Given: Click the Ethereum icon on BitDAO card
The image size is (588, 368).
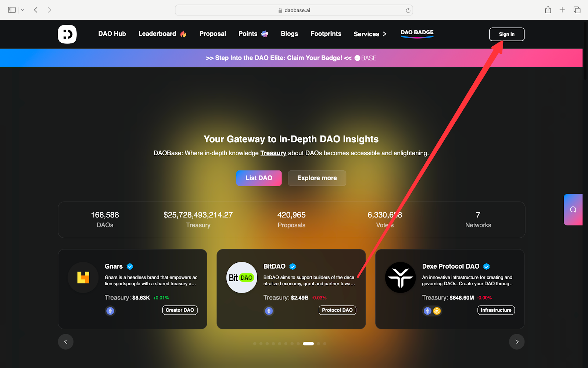Looking at the screenshot, I should click(x=269, y=311).
